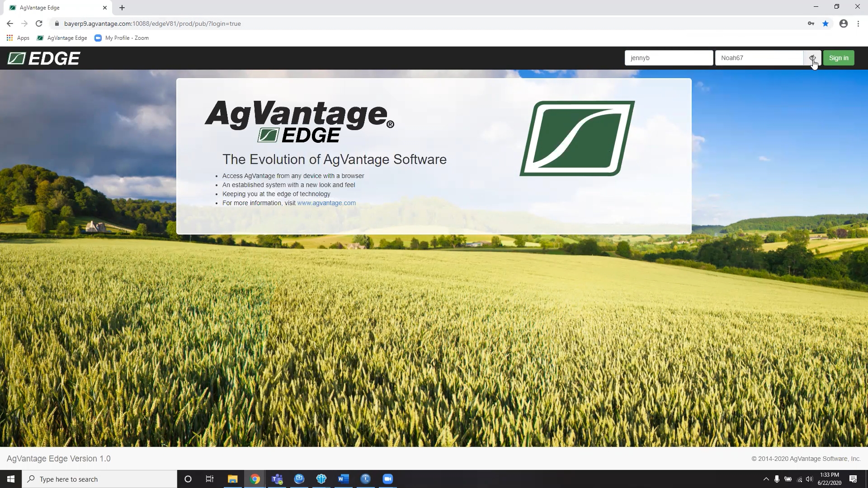
Task: Open the Chrome profile avatar
Action: [844, 23]
